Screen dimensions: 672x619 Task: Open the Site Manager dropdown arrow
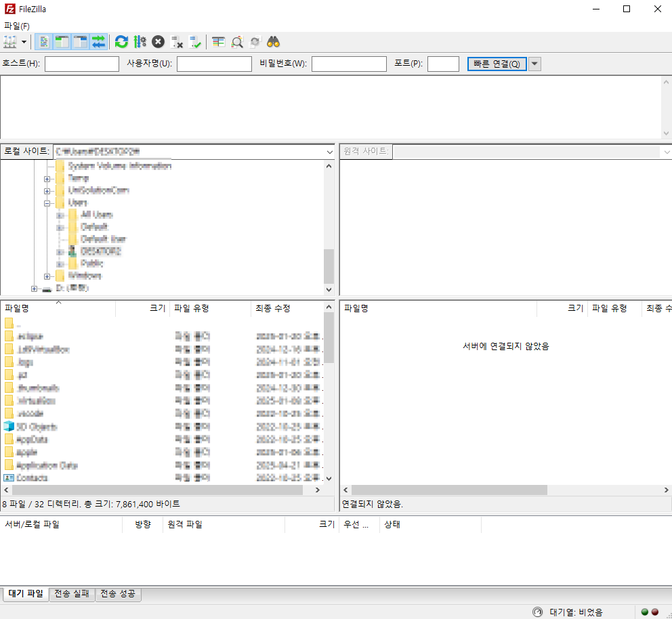click(x=24, y=42)
